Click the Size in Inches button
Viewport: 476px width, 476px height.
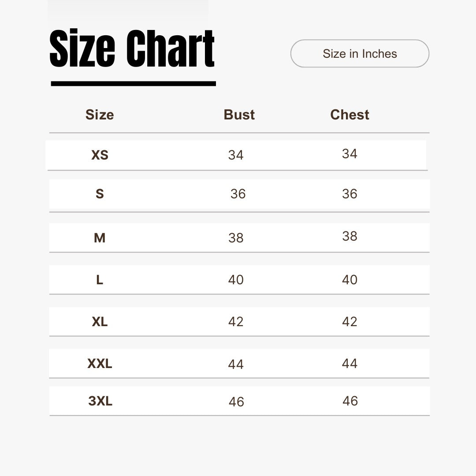click(360, 54)
